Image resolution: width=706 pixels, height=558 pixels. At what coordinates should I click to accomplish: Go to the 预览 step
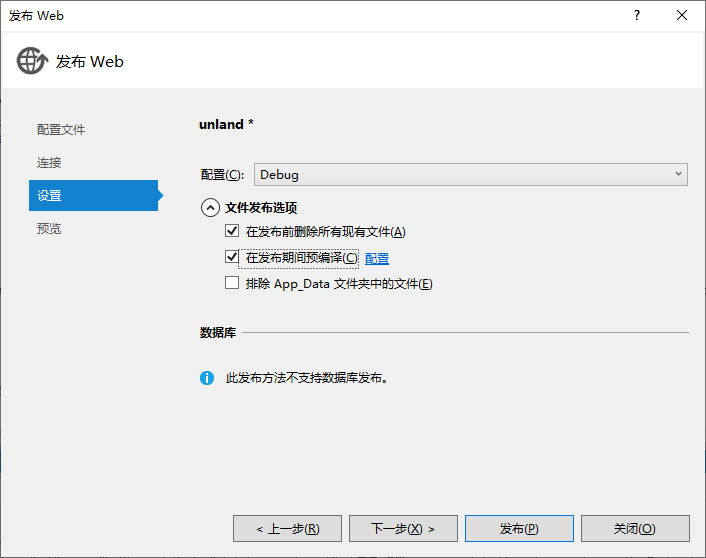point(49,229)
